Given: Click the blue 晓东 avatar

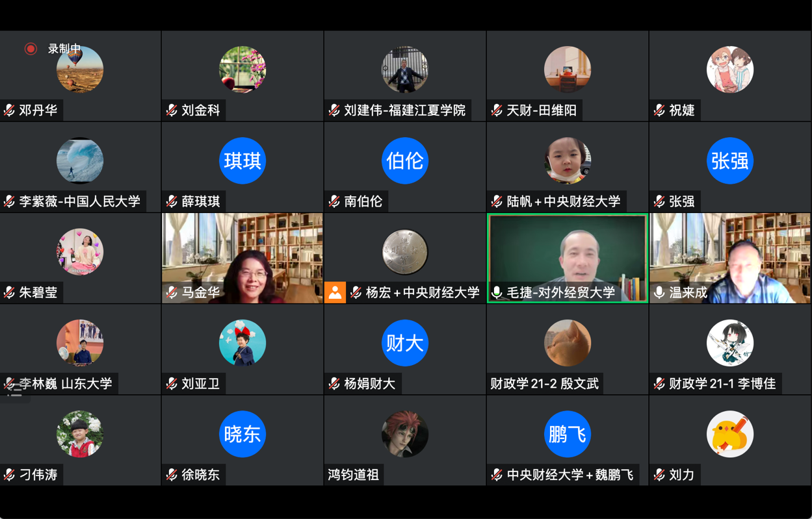Looking at the screenshot, I should 242,434.
